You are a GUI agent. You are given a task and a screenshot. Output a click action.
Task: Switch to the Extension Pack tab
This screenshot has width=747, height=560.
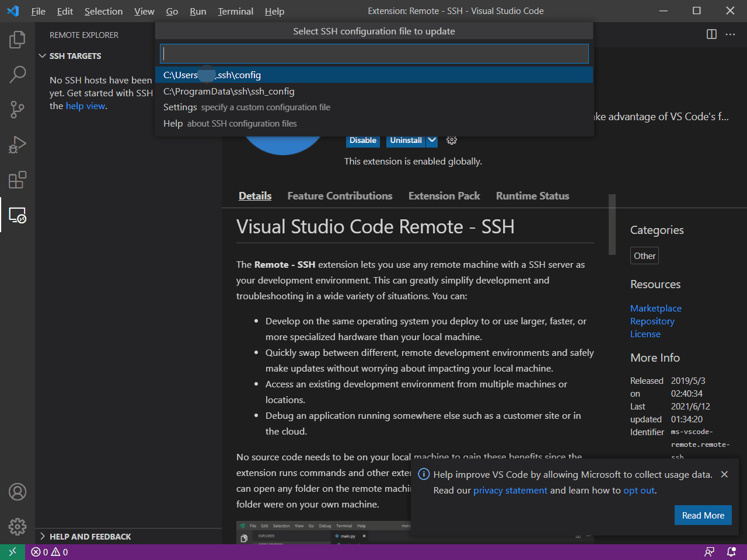444,196
